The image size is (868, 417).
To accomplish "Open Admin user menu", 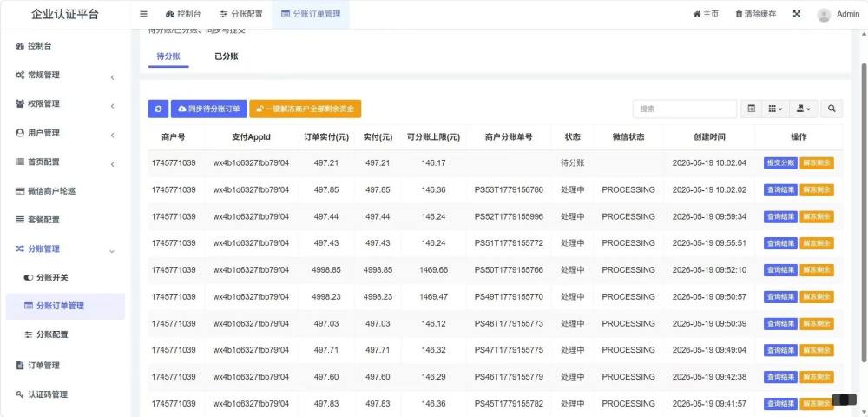I will (838, 15).
